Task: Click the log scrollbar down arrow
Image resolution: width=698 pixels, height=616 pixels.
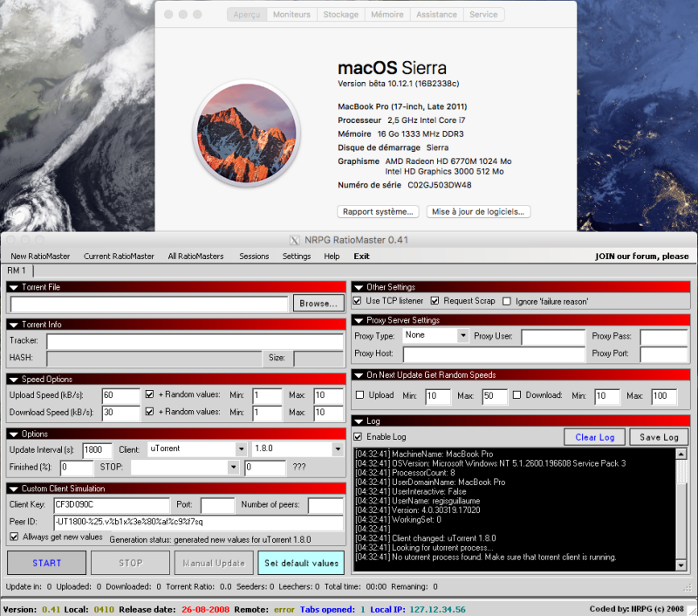Action: (681, 565)
